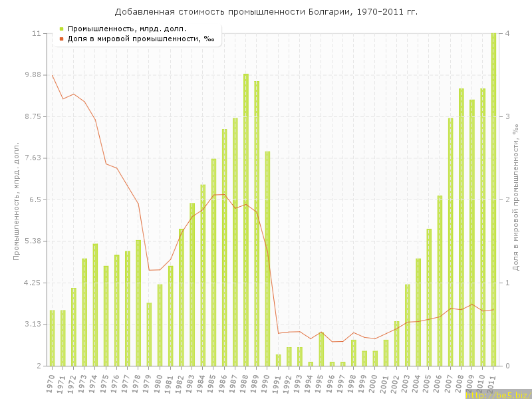Click right vertical axis title Доля
Image resolution: width=532 pixels, height=399 pixels.
[516, 199]
